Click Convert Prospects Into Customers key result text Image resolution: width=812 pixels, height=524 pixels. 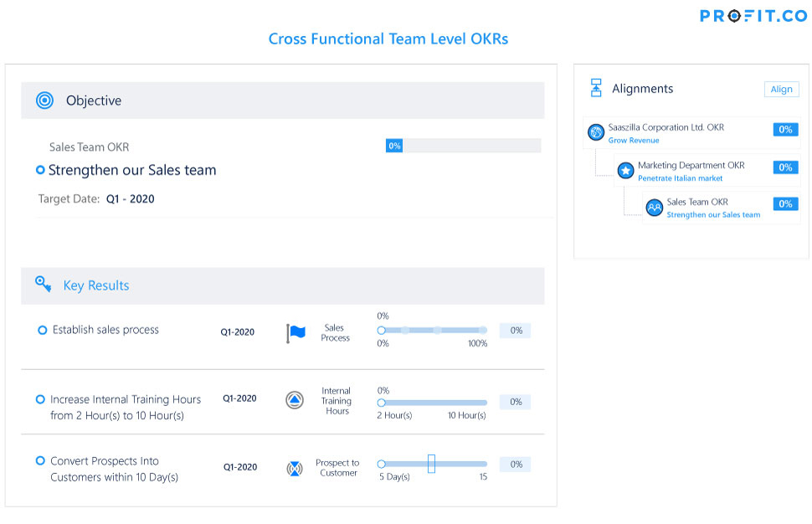[114, 469]
